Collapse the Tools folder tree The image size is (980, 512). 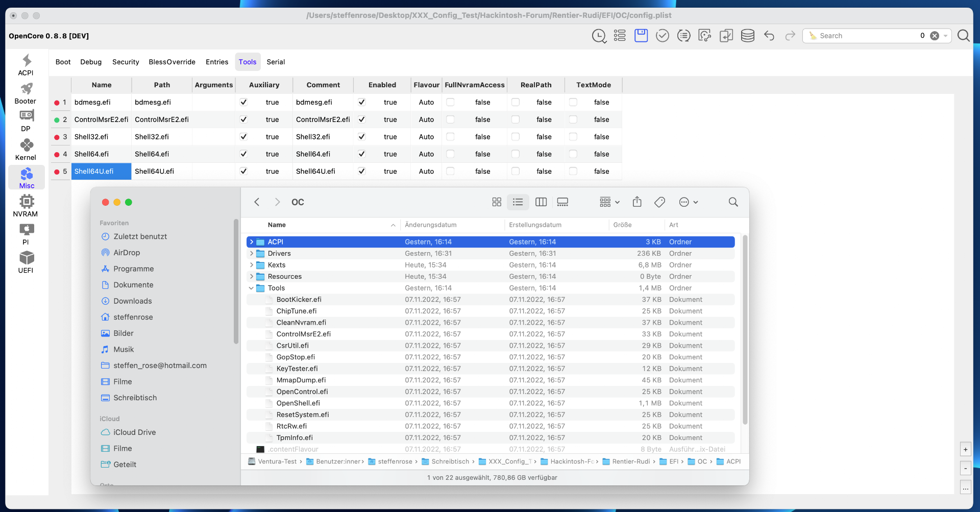(x=251, y=288)
